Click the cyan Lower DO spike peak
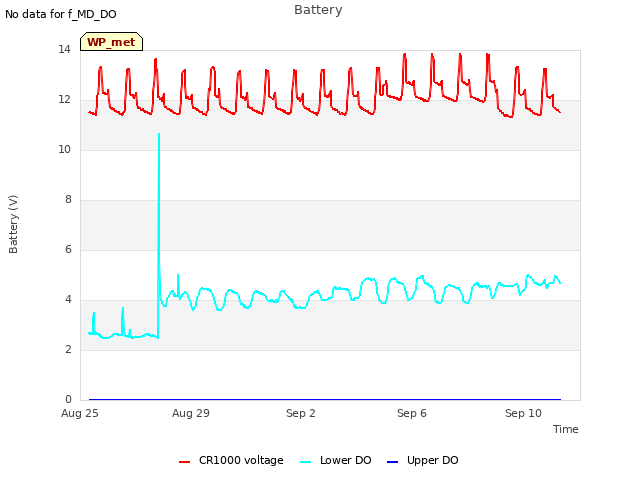Viewport: 640px width, 480px height. 159,134
